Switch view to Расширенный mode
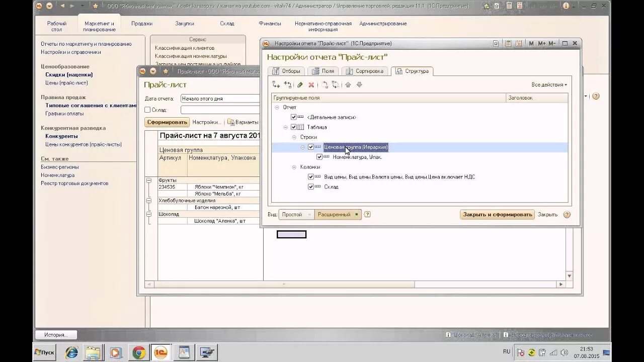This screenshot has height=362, width=644. 338,215
